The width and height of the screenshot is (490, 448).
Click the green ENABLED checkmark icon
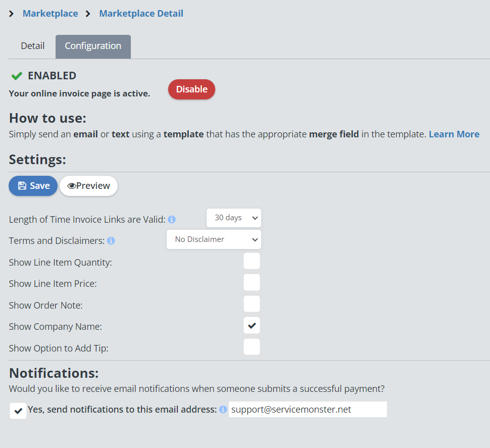point(17,76)
